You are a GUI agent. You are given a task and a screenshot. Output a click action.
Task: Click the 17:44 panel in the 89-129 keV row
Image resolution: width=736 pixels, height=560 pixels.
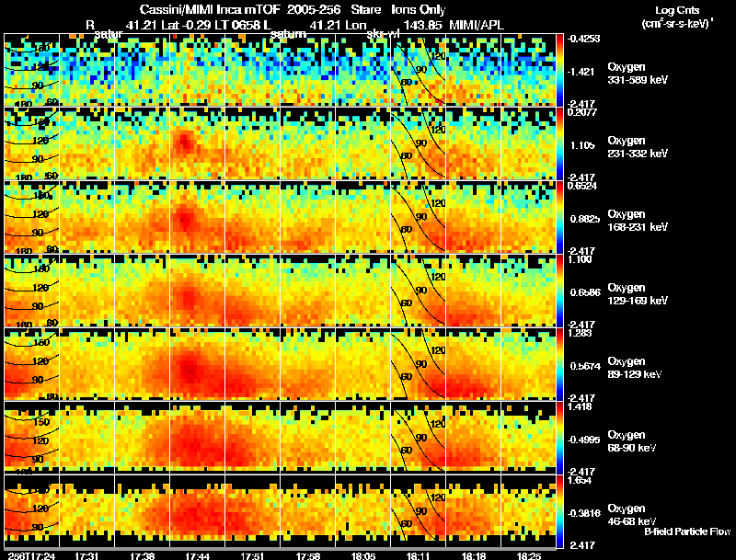point(197,364)
